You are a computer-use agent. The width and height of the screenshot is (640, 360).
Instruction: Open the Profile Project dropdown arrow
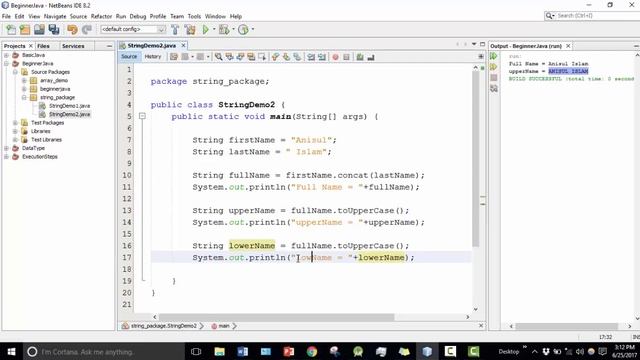(253, 29)
